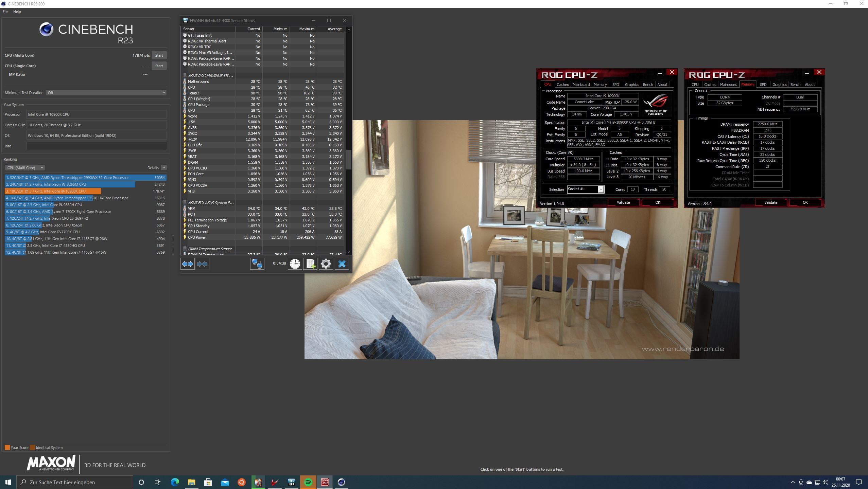Open OneDrive cloud icon in the system tray

coord(809,482)
